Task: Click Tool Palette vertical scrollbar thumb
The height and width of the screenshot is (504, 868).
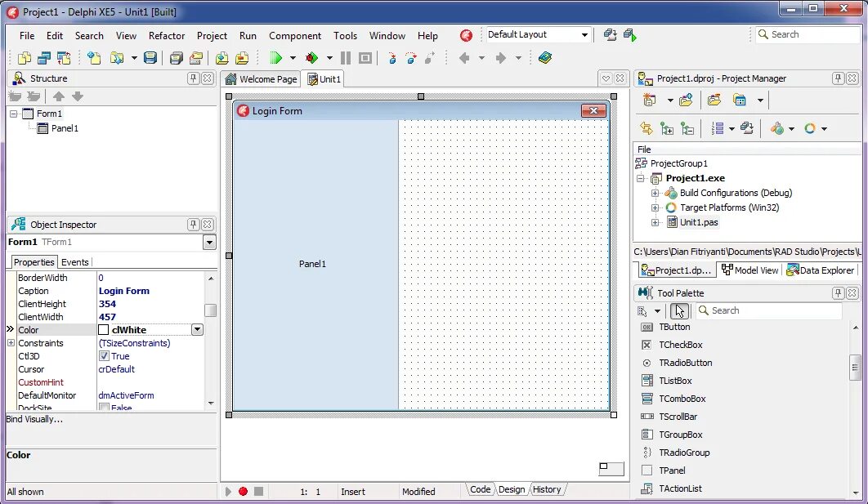Action: tap(855, 368)
